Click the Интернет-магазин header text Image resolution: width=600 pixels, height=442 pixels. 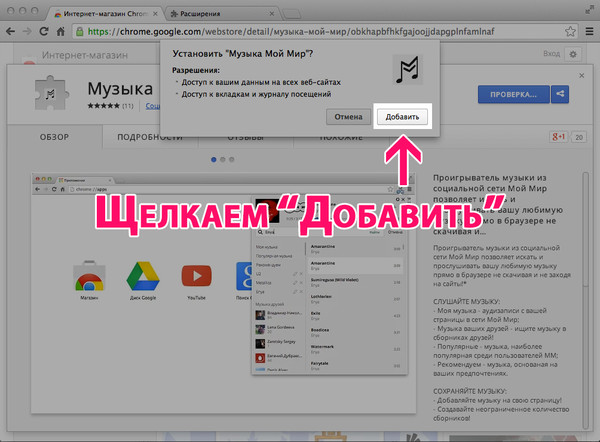pyautogui.click(x=85, y=55)
